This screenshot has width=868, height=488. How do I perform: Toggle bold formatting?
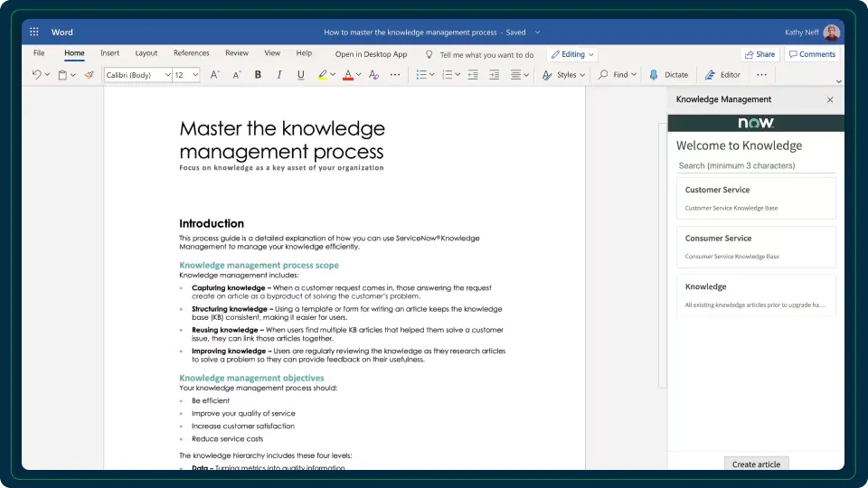[258, 75]
